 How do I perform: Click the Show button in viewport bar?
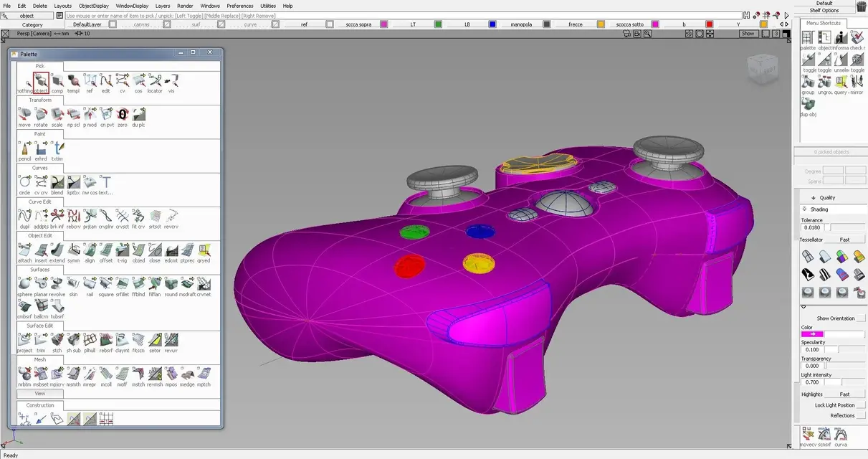point(748,34)
